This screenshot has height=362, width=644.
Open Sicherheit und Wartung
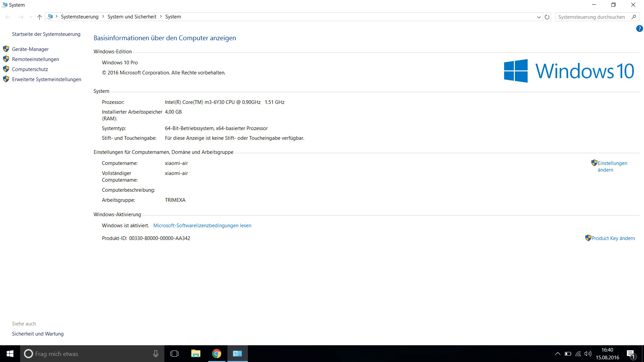(38, 334)
